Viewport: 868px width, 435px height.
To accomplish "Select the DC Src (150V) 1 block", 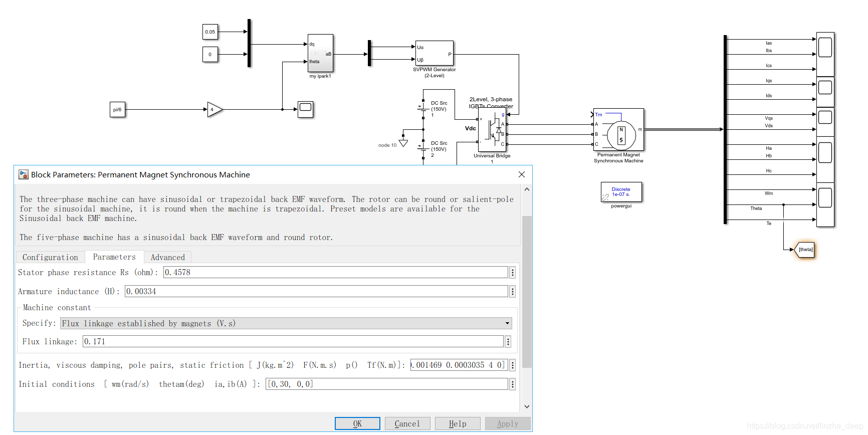I will pyautogui.click(x=423, y=109).
